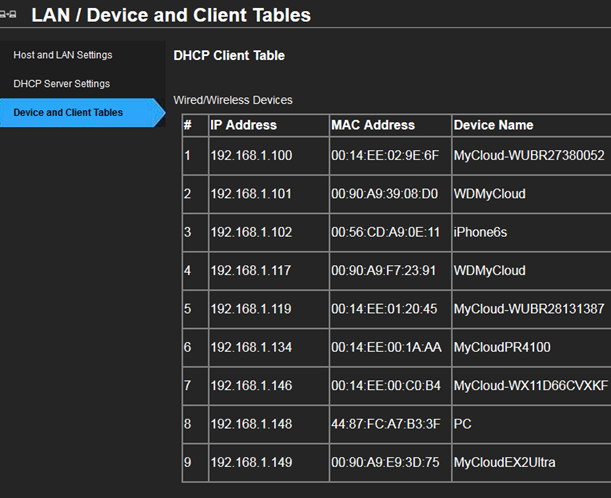Click the LAN network icon beside the page title
Image resolution: width=611 pixels, height=498 pixels.
pos(8,15)
